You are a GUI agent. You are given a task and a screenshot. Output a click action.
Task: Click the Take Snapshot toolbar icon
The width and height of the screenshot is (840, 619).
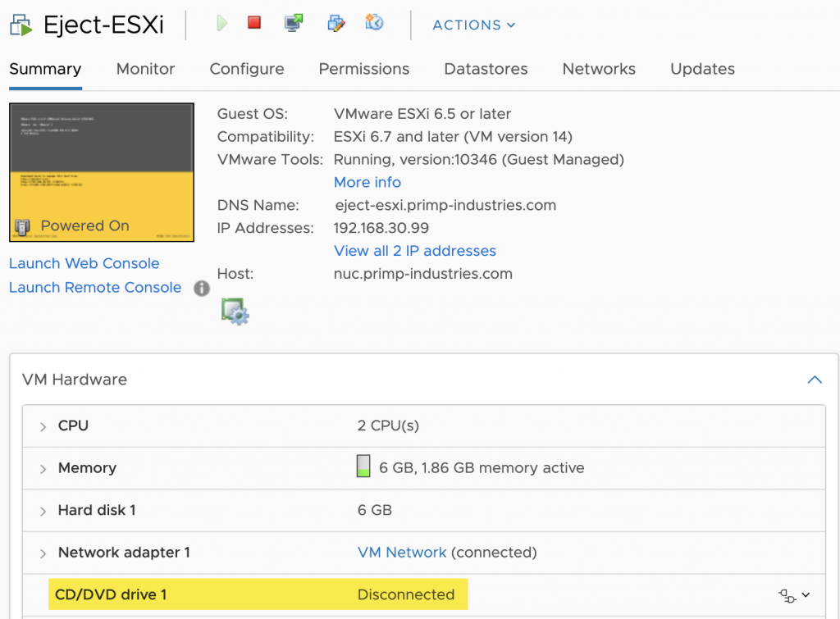point(375,23)
